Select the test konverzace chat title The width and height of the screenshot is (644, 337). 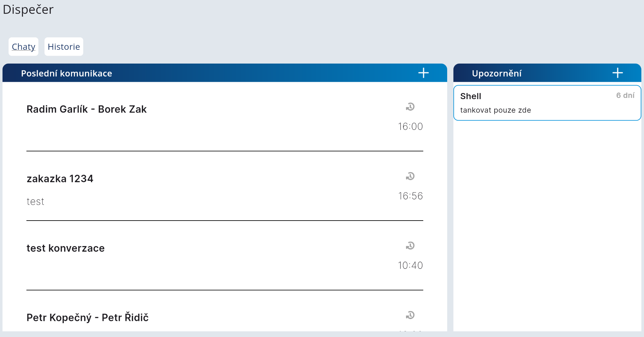[65, 248]
